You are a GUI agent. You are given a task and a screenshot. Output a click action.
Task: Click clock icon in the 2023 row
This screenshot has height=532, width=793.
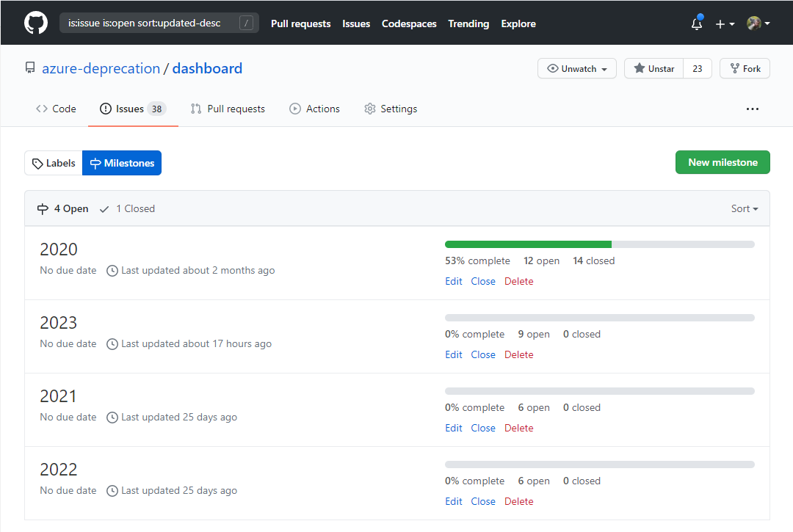112,344
